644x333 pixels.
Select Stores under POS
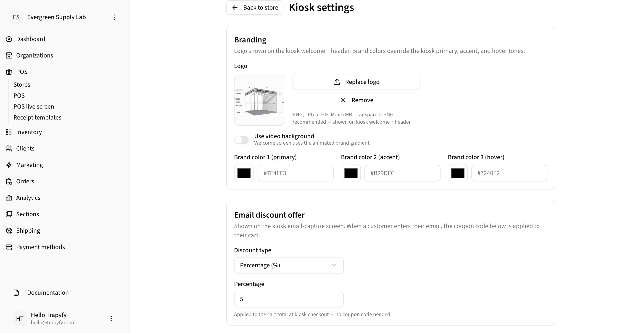click(x=22, y=85)
